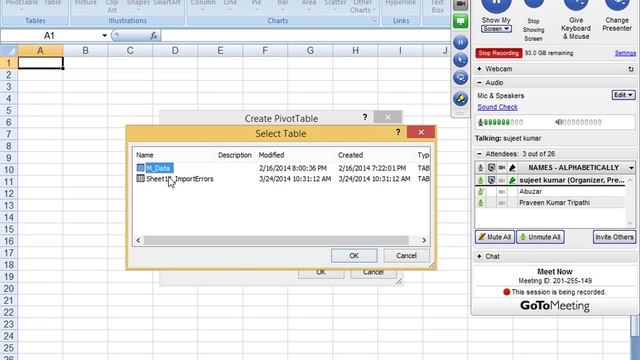The image size is (640, 360).
Task: Click Cancel in the Create PivotTable dialog behind
Action: pyautogui.click(x=373, y=273)
